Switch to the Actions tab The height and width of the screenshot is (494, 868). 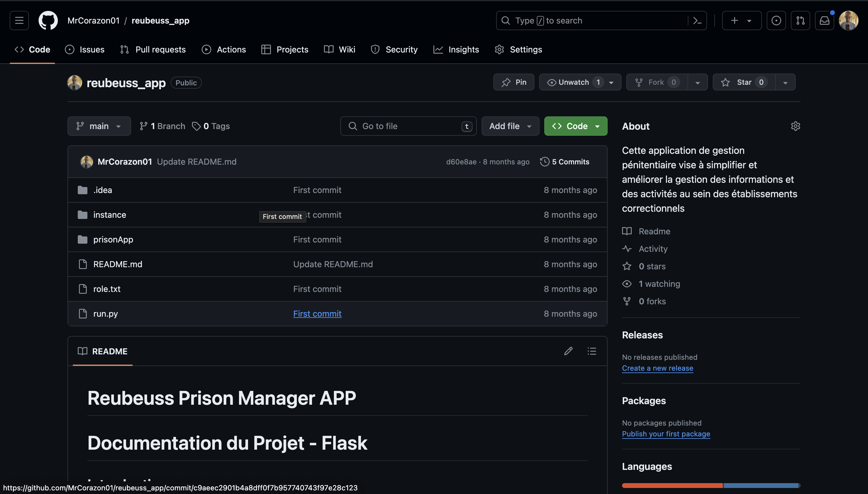(224, 49)
